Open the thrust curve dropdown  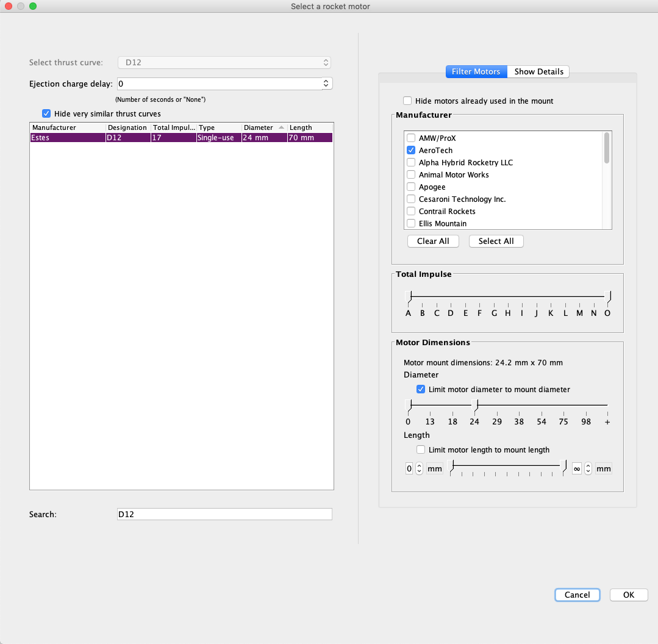tap(326, 62)
